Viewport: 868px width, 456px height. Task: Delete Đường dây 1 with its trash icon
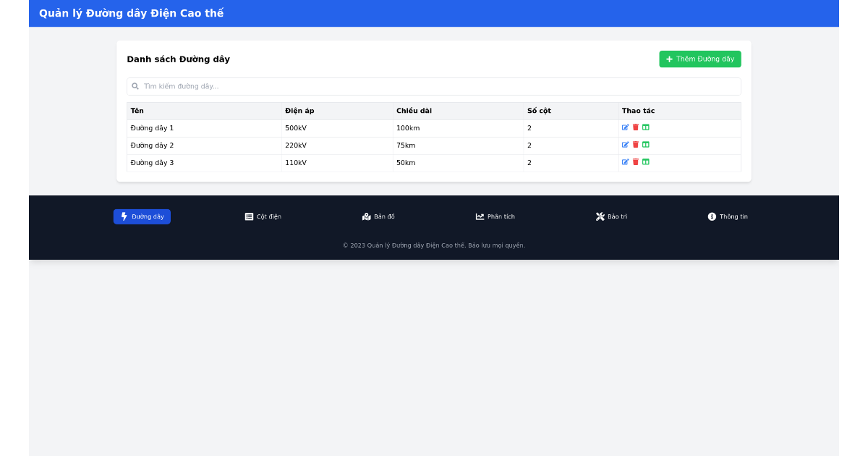coord(636,127)
